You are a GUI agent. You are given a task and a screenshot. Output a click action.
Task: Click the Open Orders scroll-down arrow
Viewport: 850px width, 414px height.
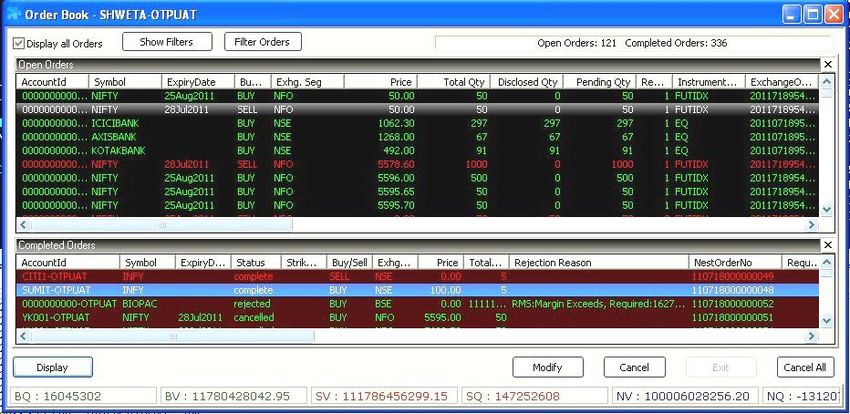[x=826, y=210]
